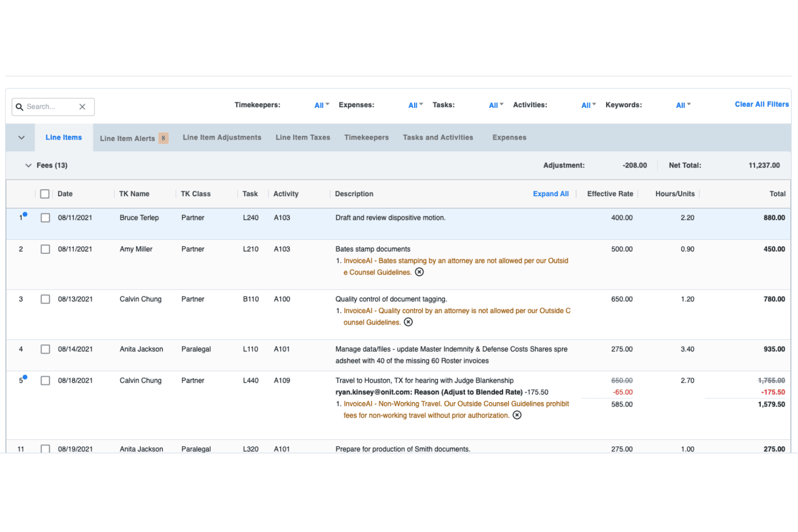
Task: Select the 08/14/2021 Anita Jackson line checkbox
Action: tap(45, 349)
